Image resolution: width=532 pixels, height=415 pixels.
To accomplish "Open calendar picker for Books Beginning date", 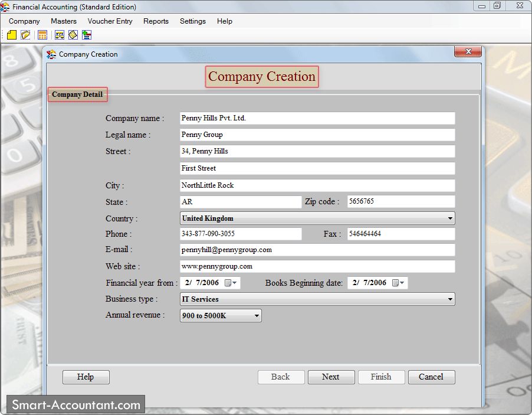I will point(398,283).
